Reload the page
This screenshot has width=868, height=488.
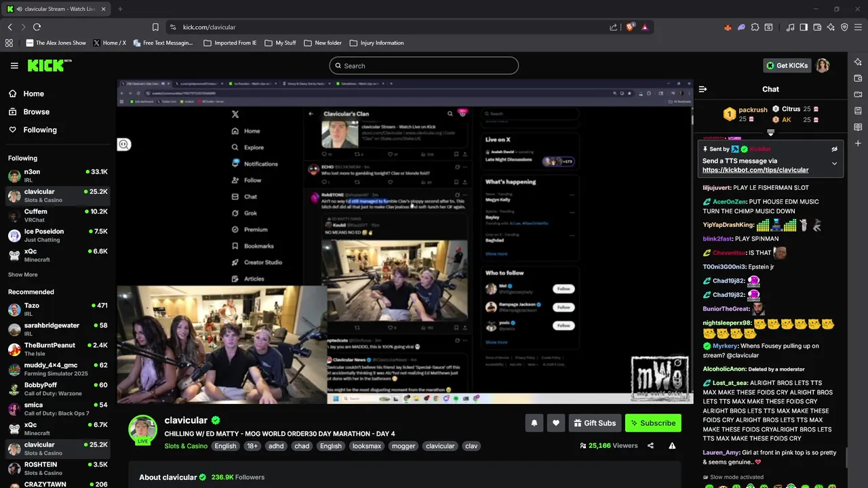tap(37, 27)
